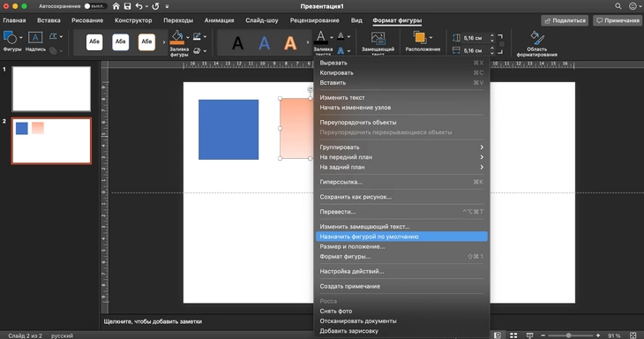This screenshot has width=644, height=339.
Task: Click the Redo circular arrow icon
Action: pyautogui.click(x=155, y=6)
